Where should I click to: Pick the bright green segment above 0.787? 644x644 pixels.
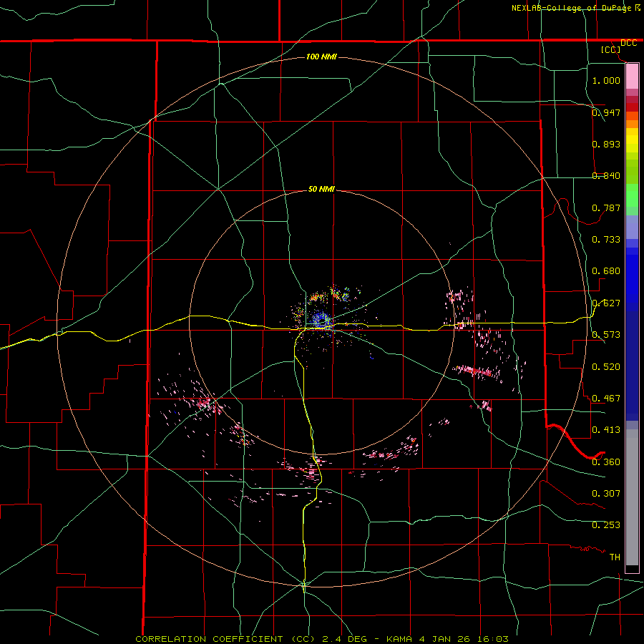(632, 195)
